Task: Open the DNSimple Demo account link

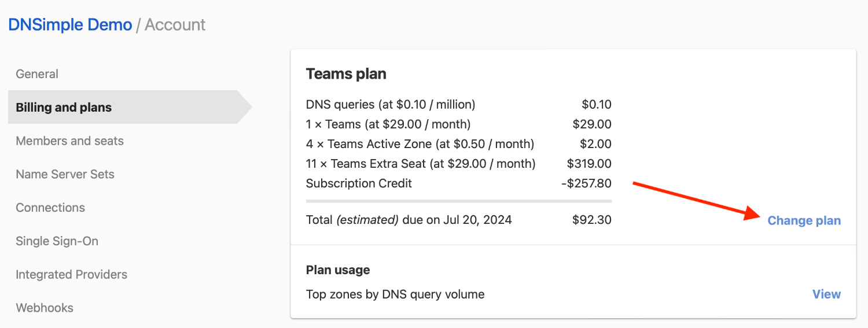Action: [x=70, y=25]
